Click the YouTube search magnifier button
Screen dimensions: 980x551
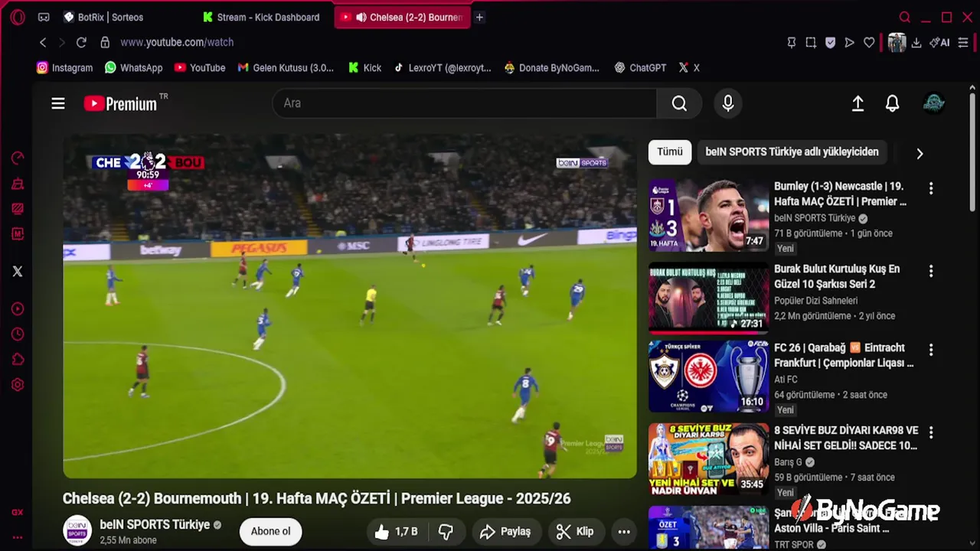tap(679, 103)
